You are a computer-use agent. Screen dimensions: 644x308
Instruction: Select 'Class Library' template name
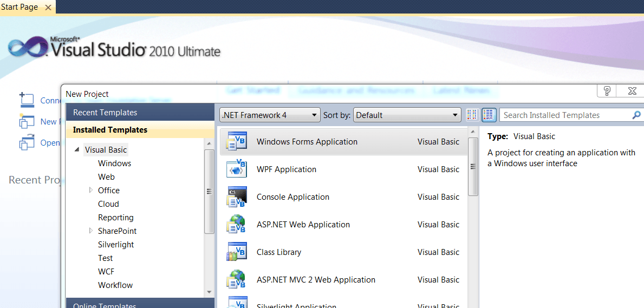tap(279, 252)
